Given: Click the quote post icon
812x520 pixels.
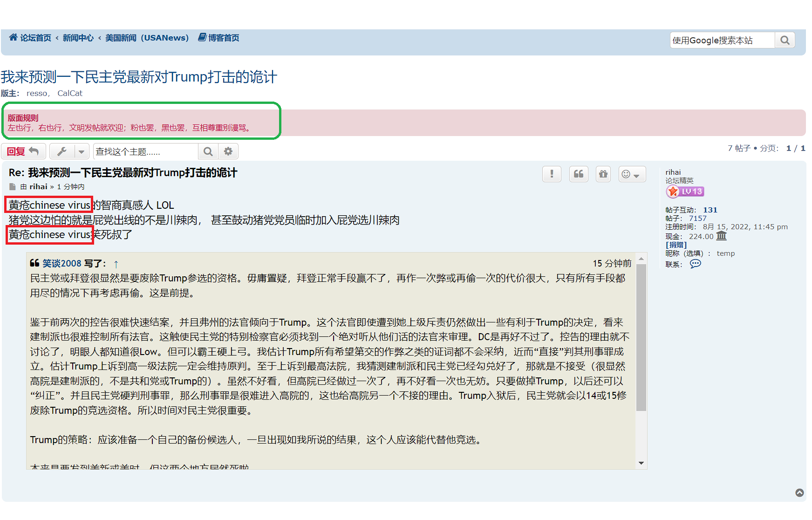Looking at the screenshot, I should point(579,174).
